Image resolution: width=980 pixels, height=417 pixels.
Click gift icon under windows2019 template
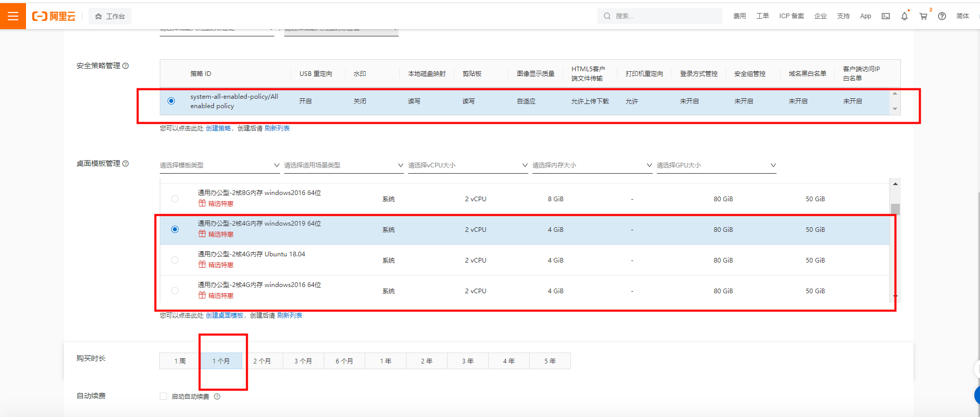pyautogui.click(x=202, y=234)
